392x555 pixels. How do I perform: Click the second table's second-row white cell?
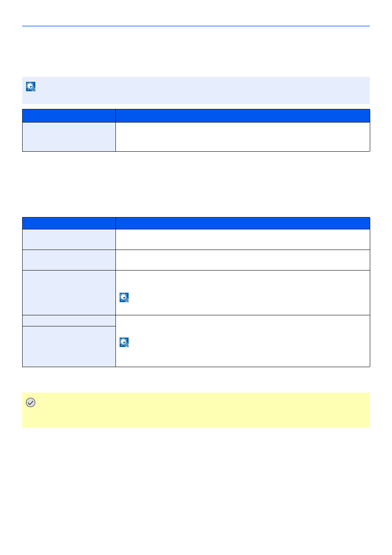(x=243, y=260)
